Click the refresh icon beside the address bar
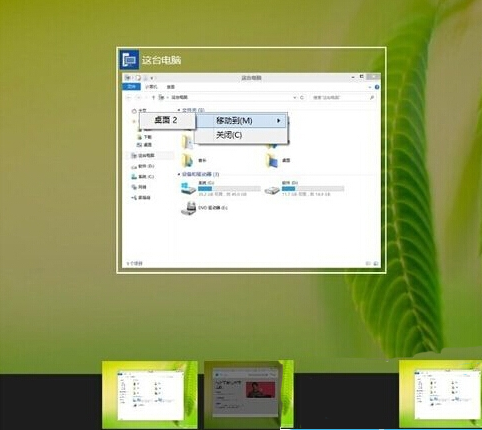 tap(302, 97)
